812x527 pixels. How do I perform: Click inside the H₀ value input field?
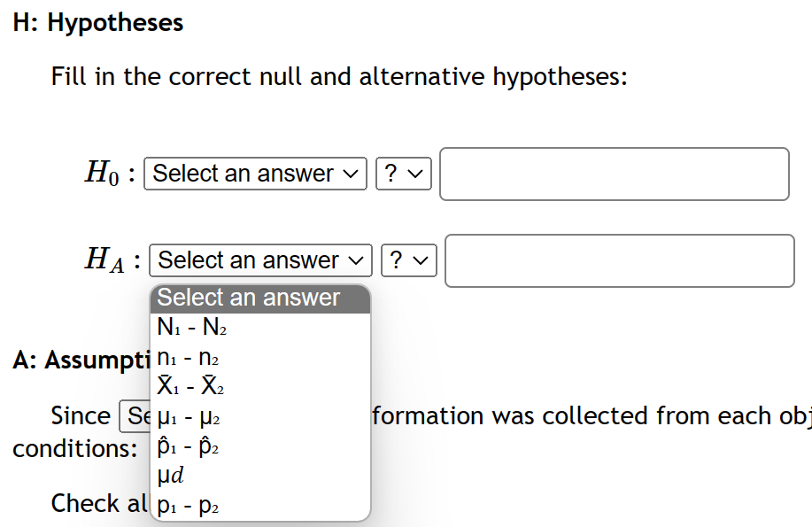coord(614,174)
